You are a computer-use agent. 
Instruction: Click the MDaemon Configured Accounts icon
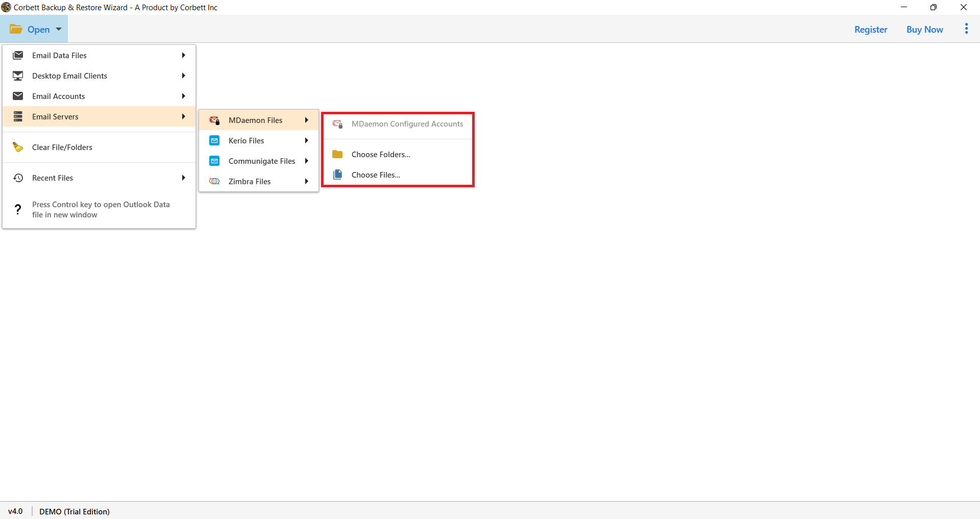(x=337, y=124)
